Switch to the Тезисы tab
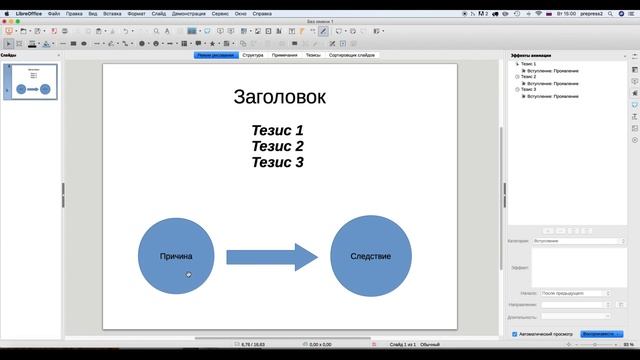 (x=313, y=55)
